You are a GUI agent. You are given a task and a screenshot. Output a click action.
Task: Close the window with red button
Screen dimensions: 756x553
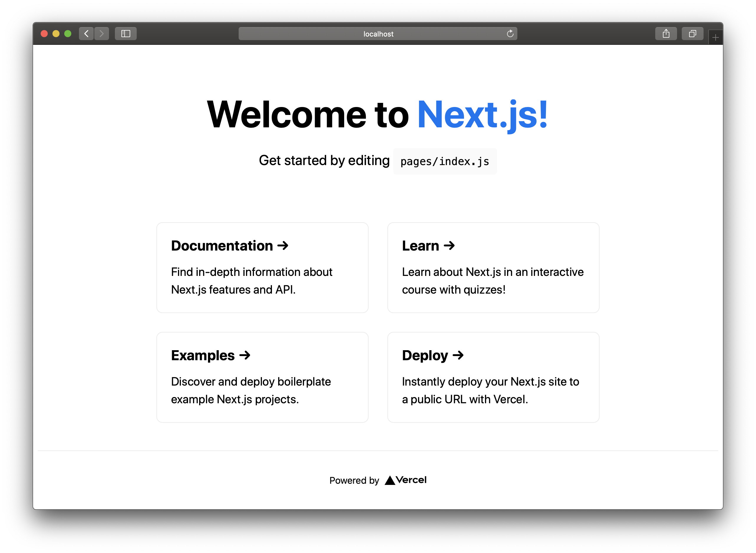(x=44, y=34)
